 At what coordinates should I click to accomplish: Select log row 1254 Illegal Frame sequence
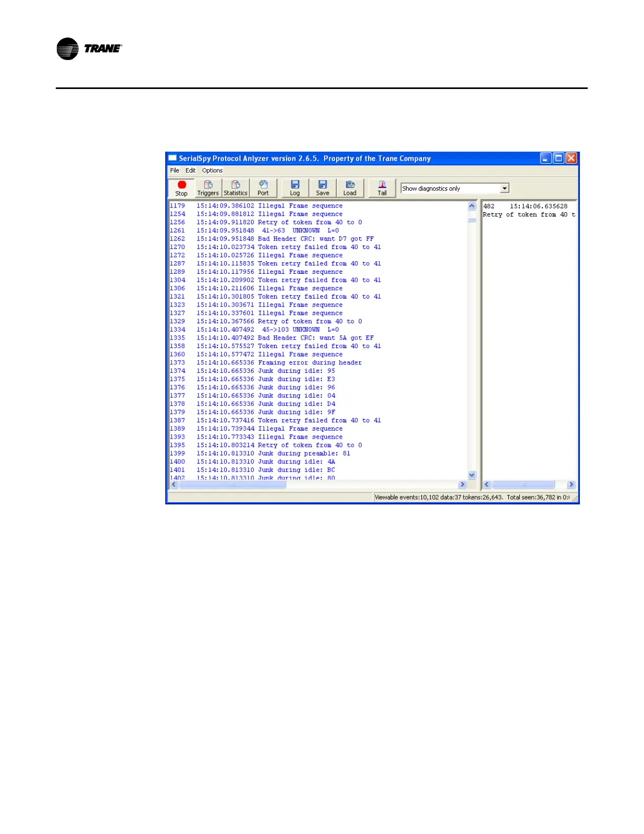(256, 214)
